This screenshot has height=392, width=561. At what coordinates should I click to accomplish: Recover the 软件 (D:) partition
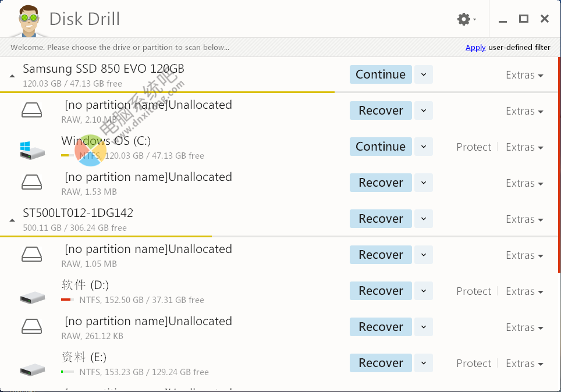click(x=381, y=291)
